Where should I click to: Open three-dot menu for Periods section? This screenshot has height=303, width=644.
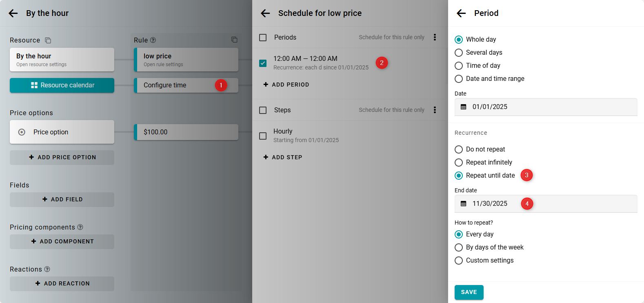tap(435, 37)
